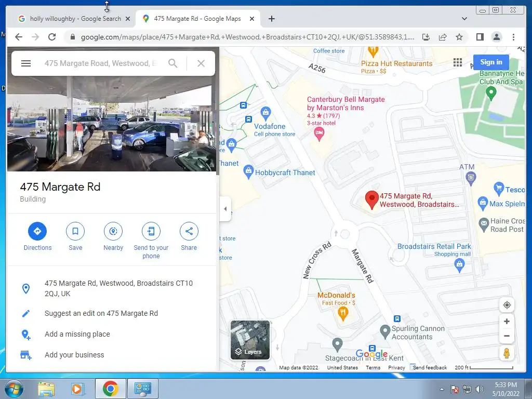Go back with browser back arrow
532x399 pixels.
[x=19, y=37]
